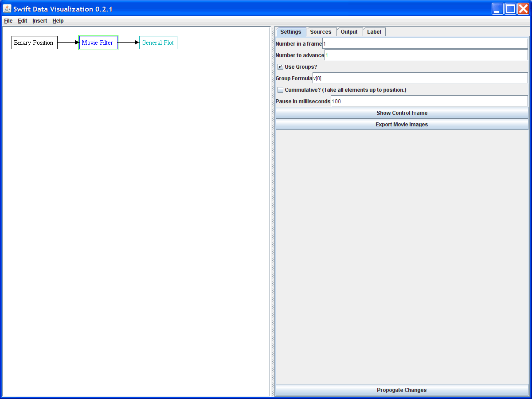Click the Java icon in title bar

[7, 8]
